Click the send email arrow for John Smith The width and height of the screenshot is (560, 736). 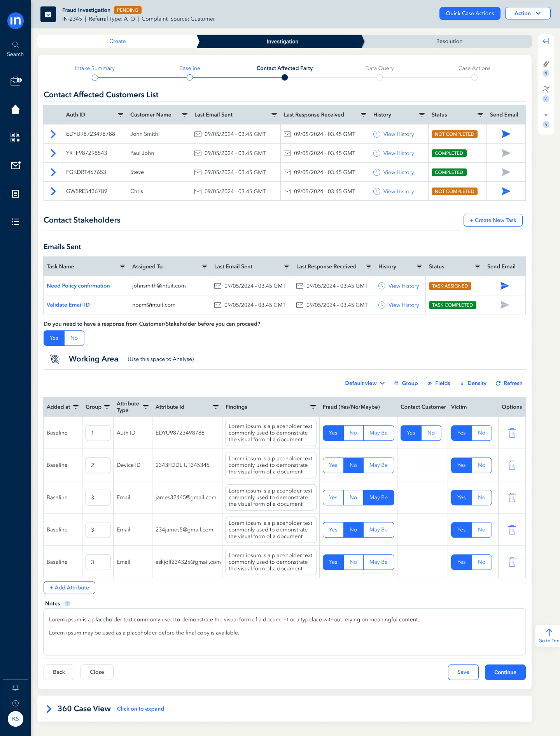click(506, 134)
